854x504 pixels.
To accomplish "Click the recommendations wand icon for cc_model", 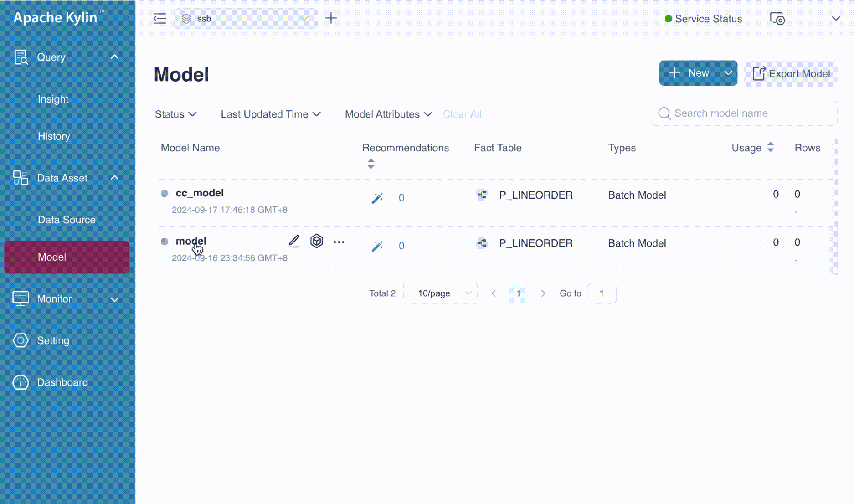I will [x=377, y=198].
